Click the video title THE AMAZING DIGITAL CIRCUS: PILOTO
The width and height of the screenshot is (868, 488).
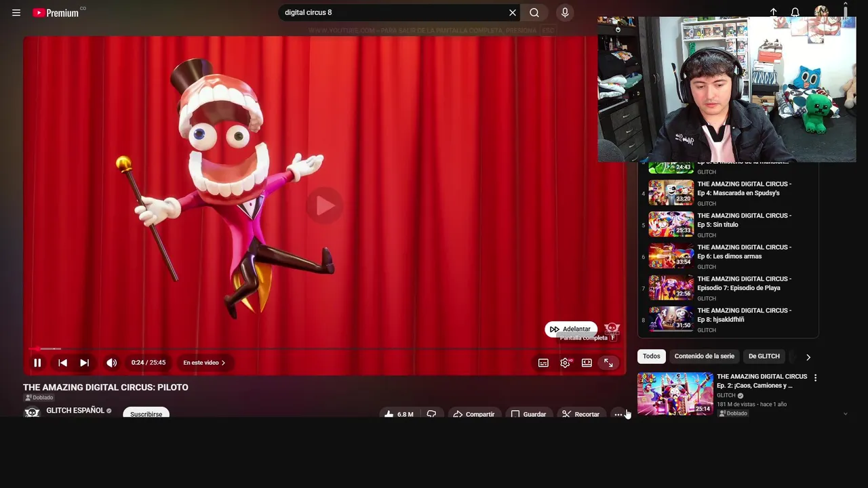point(106,387)
